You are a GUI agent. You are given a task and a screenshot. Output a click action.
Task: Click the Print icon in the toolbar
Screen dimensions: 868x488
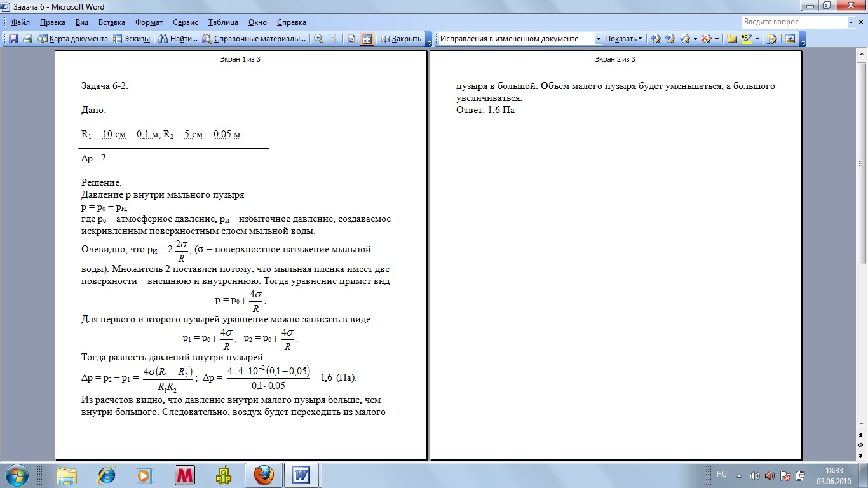[x=27, y=39]
